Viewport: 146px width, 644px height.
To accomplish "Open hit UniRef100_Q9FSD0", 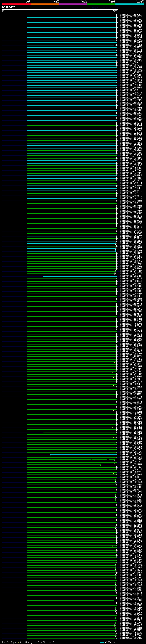I will (131, 22).
